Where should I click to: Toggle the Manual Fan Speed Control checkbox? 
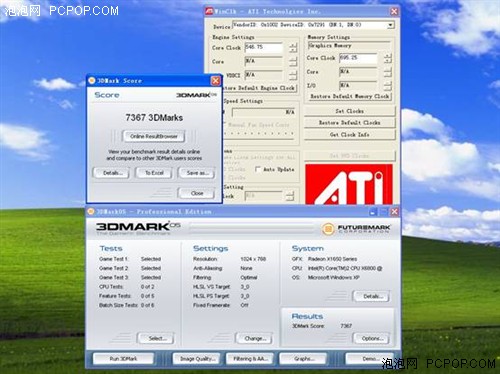pos(225,125)
